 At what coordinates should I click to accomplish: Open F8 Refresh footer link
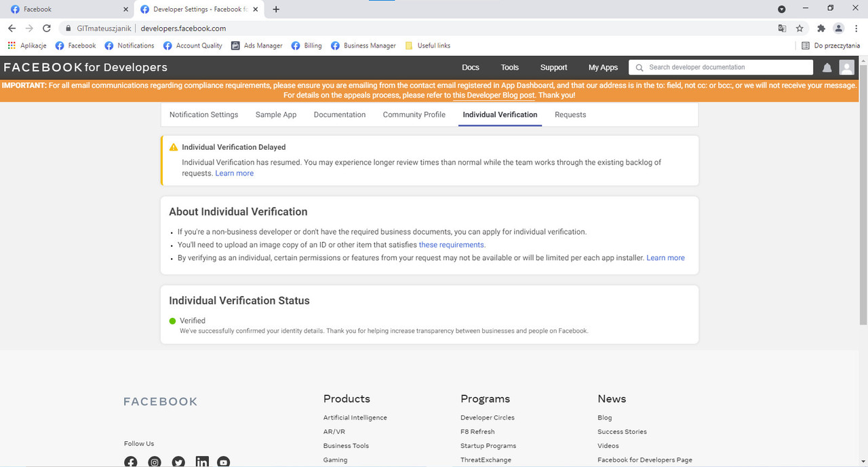point(477,432)
